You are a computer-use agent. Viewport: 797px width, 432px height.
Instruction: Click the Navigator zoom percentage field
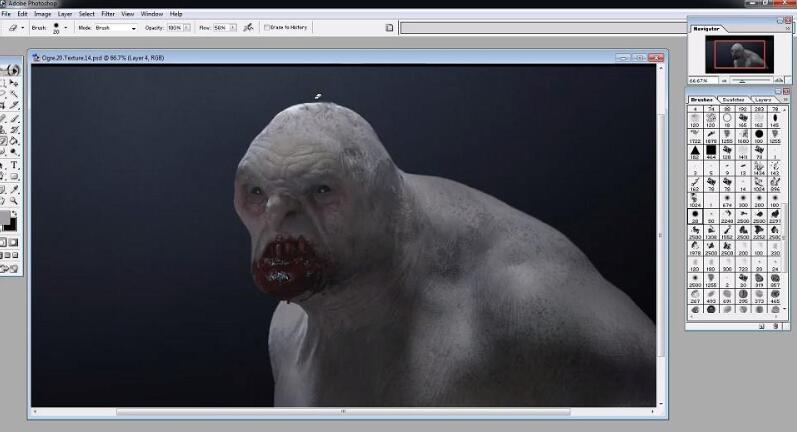(x=702, y=81)
